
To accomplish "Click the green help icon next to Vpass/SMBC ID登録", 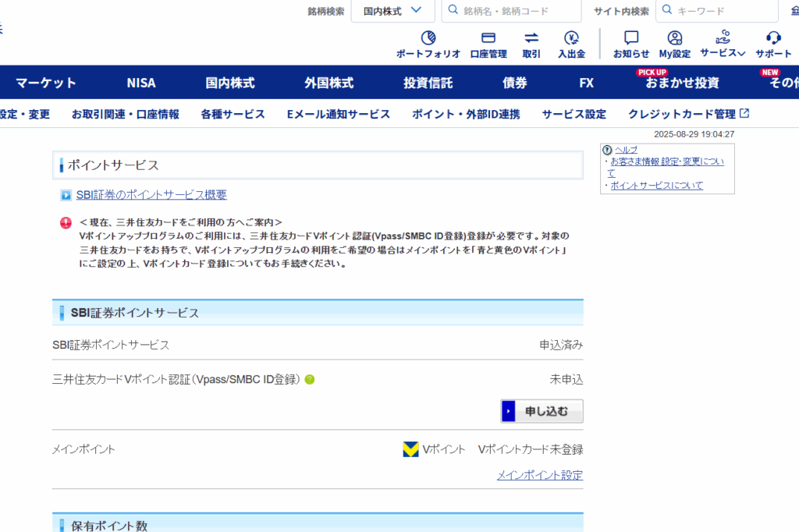I will click(x=309, y=380).
